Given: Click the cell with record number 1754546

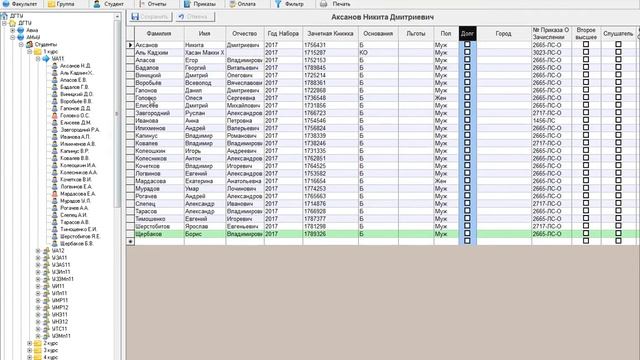Looking at the screenshot, I should (x=330, y=120).
